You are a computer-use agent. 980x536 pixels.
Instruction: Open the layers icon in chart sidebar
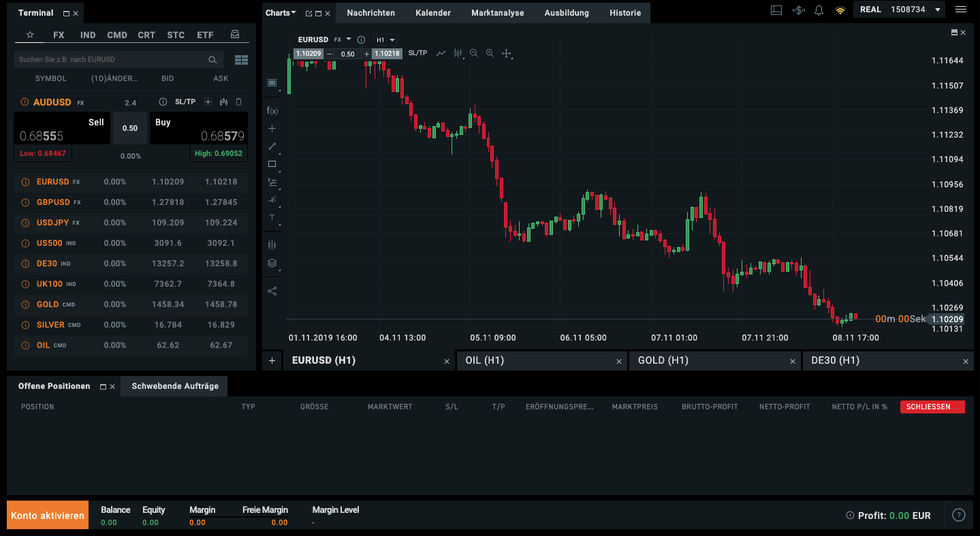click(x=272, y=264)
